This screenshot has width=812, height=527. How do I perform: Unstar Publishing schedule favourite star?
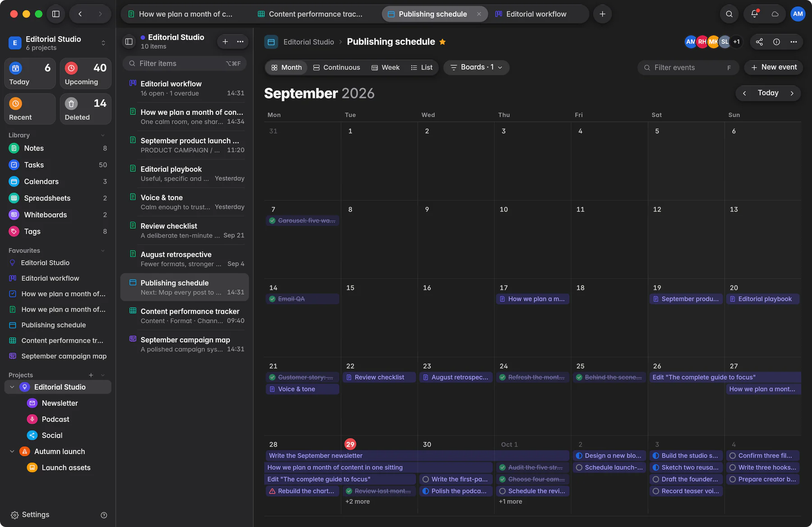point(443,42)
